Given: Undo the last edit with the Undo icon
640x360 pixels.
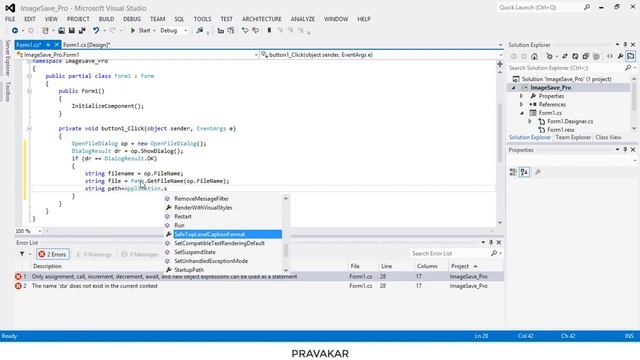Looking at the screenshot, I should pyautogui.click(x=96, y=31).
